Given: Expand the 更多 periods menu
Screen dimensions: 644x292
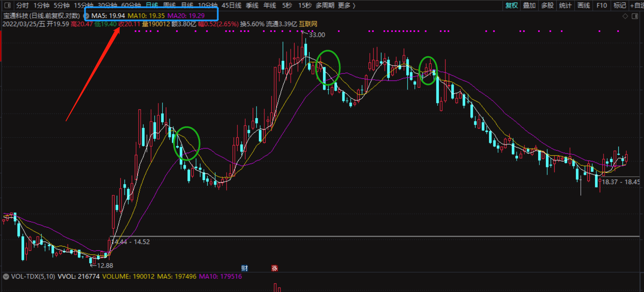Looking at the screenshot, I should 346,5.
